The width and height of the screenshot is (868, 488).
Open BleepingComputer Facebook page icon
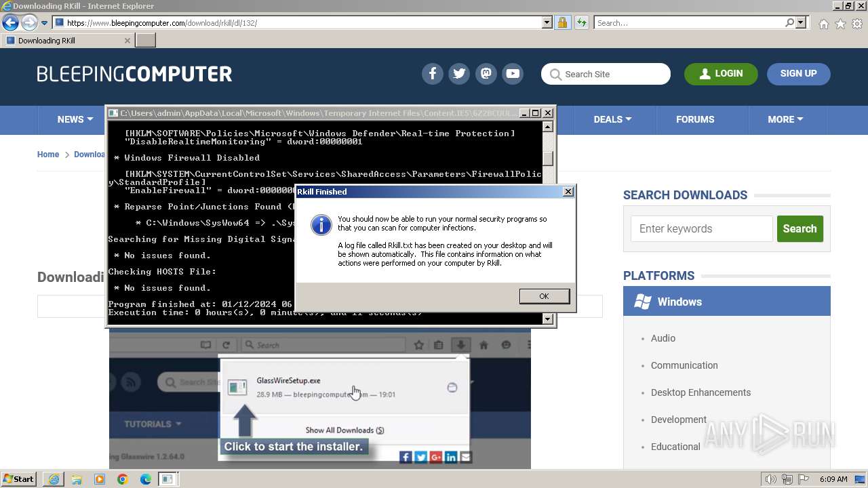tap(433, 74)
